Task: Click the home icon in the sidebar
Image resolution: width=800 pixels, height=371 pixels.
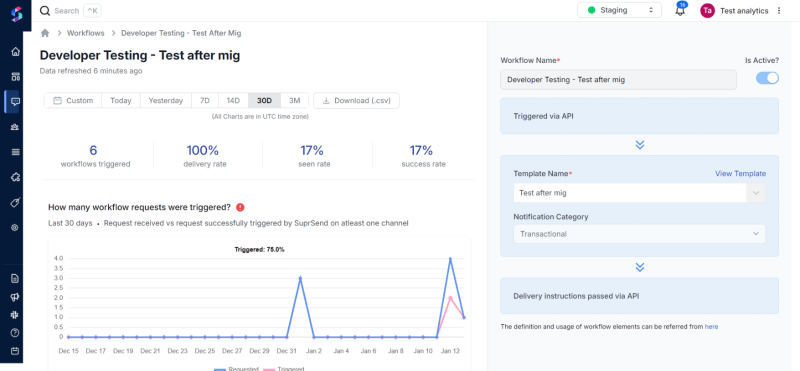Action: tap(15, 52)
